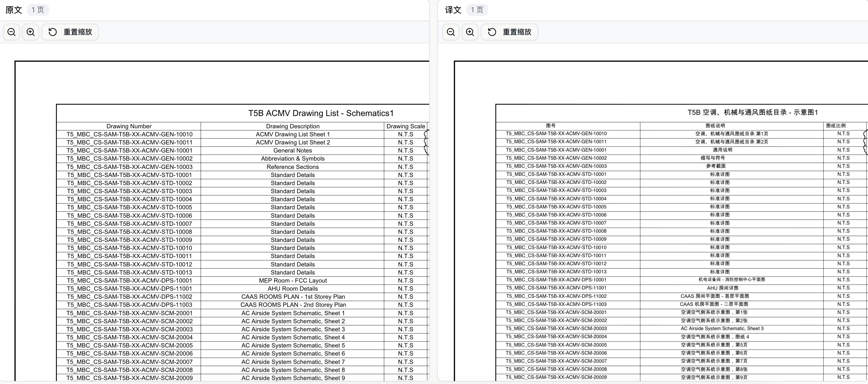The width and height of the screenshot is (868, 384).
Task: Click the '1 页' badge beside 译文
Action: 477,10
